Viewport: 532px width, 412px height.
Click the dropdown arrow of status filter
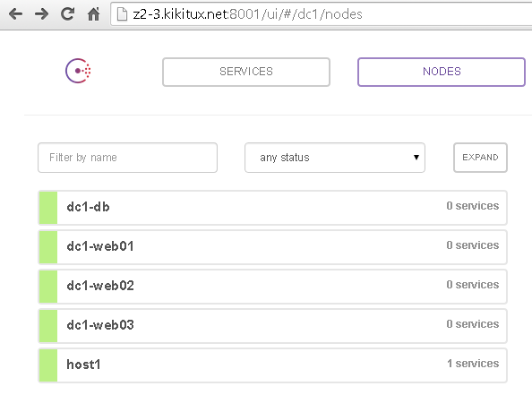point(416,157)
